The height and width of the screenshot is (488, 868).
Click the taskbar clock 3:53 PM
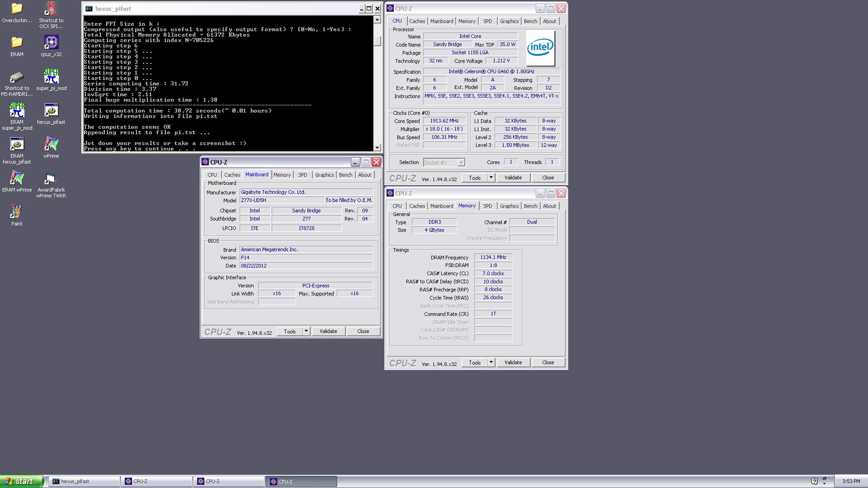[851, 481]
